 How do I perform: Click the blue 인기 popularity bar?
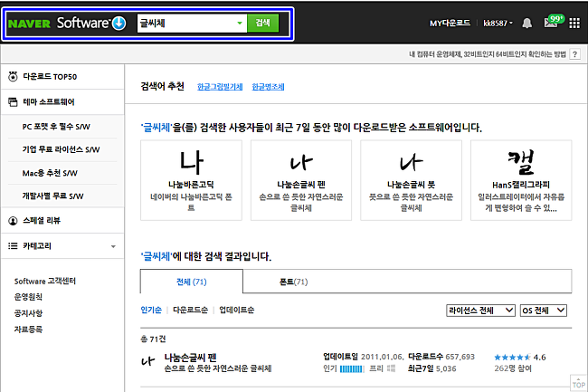click(x=352, y=369)
